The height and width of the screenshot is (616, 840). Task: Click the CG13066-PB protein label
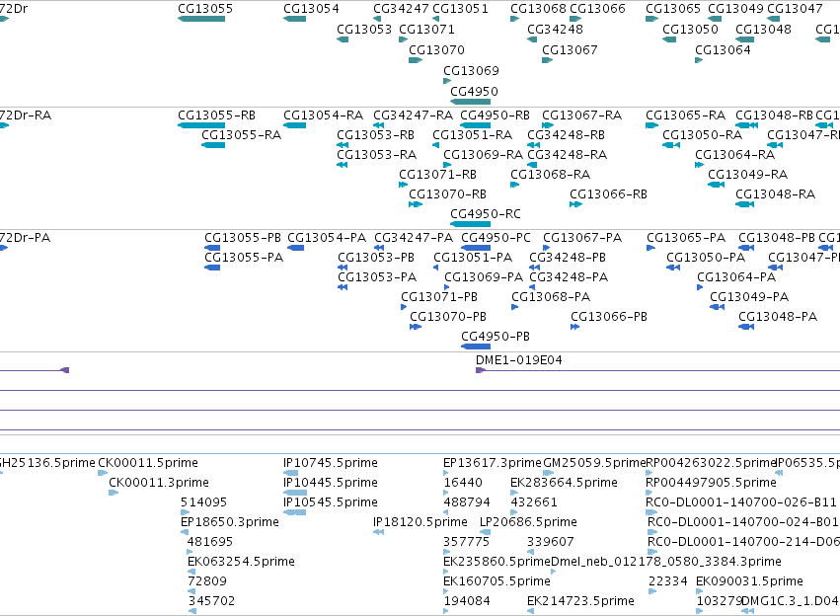click(x=609, y=317)
